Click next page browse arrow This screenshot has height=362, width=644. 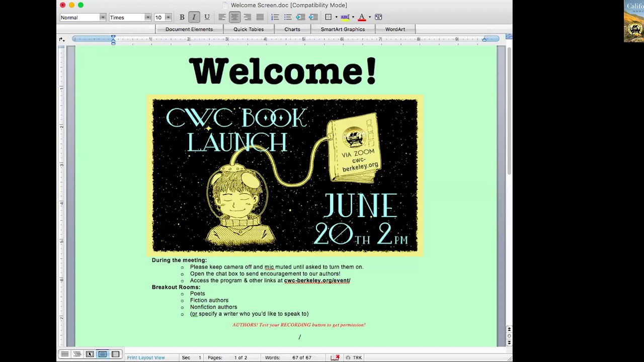pos(509,342)
